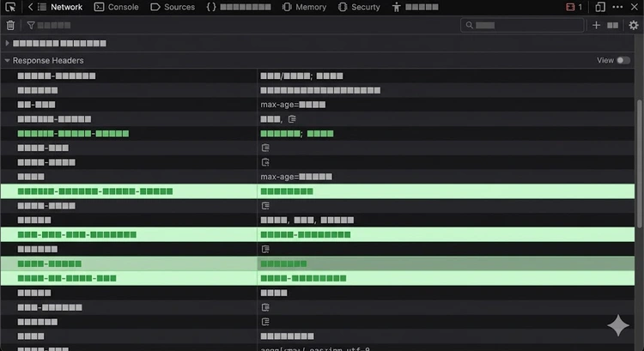Toggle the View switch
The image size is (644, 351).
pyautogui.click(x=623, y=60)
